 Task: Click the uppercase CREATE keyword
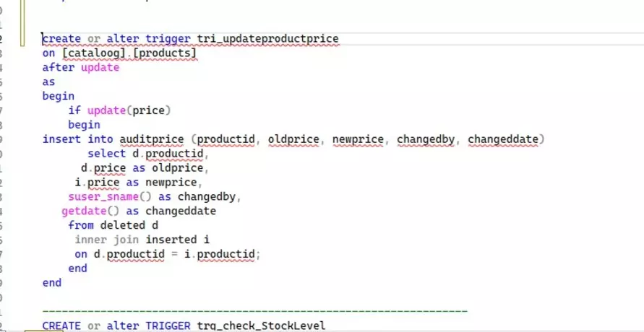pos(61,326)
